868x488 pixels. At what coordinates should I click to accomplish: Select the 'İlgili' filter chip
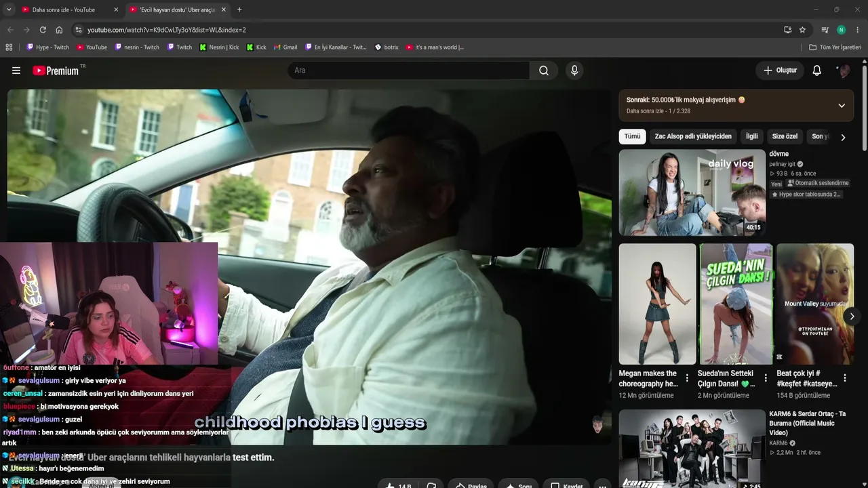[x=752, y=136]
